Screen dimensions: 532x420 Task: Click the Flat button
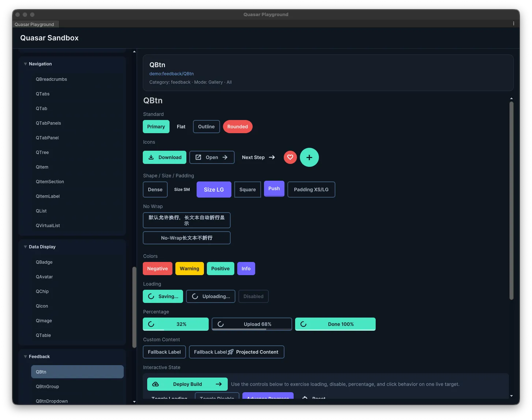point(181,127)
